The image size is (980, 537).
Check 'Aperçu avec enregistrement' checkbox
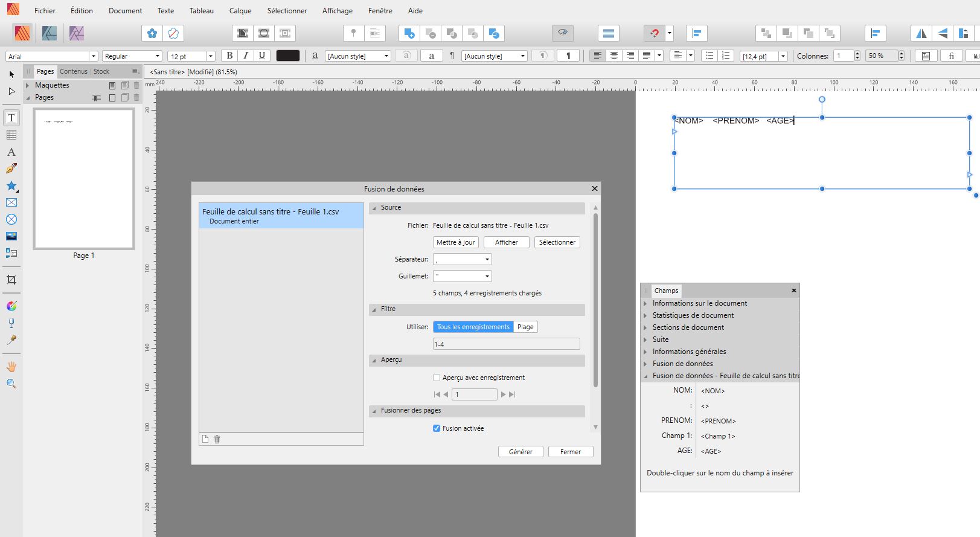[x=437, y=378]
